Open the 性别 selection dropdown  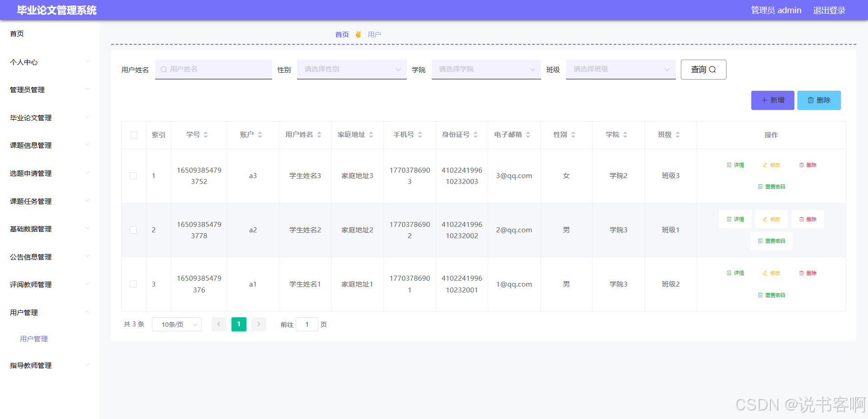352,69
